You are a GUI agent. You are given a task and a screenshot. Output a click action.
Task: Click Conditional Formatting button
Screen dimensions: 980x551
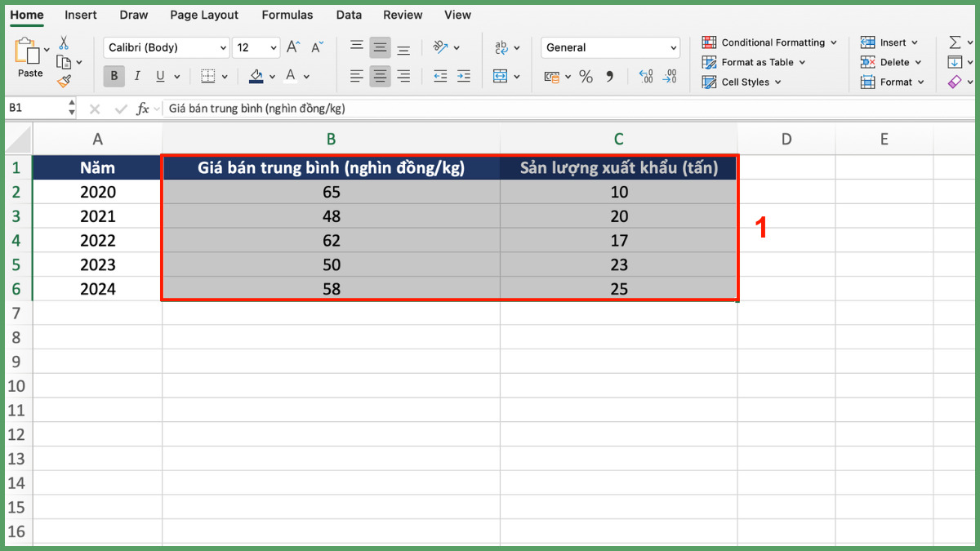[772, 42]
